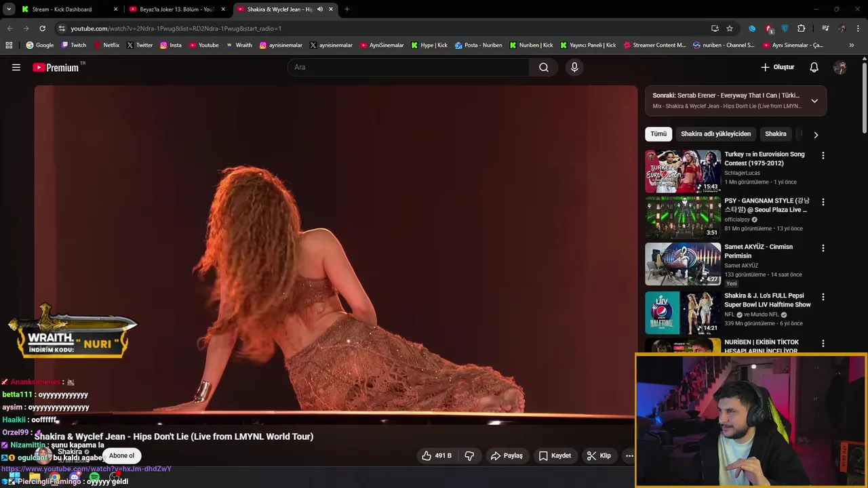Open the Hype | Kick bookmark
The height and width of the screenshot is (488, 868).
[x=429, y=45]
